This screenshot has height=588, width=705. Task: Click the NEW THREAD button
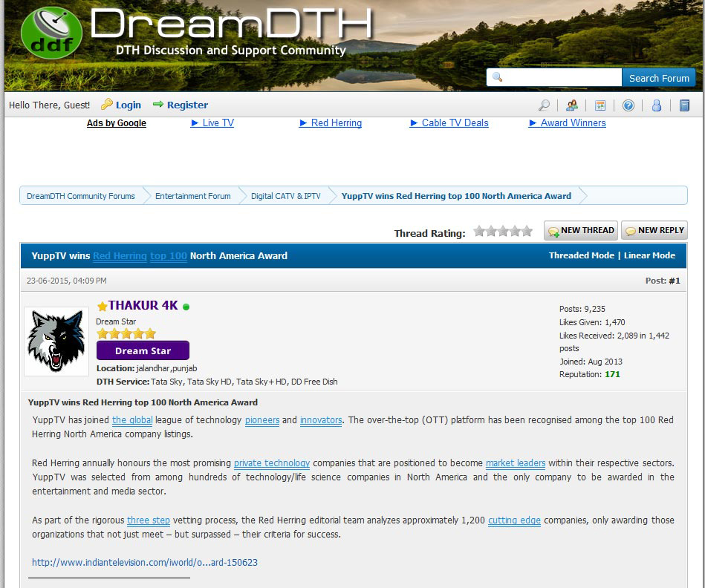click(581, 230)
